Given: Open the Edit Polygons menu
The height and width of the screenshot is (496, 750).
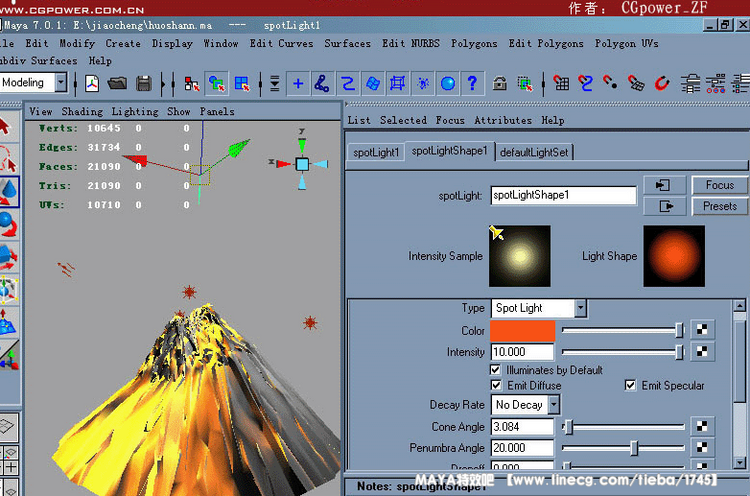Looking at the screenshot, I should [x=546, y=43].
